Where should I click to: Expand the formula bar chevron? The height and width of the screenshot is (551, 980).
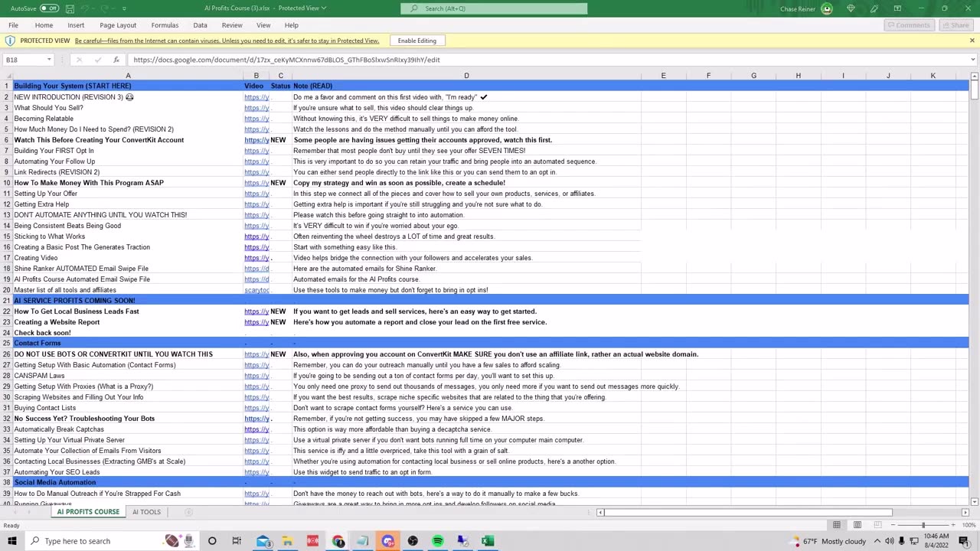(x=972, y=60)
